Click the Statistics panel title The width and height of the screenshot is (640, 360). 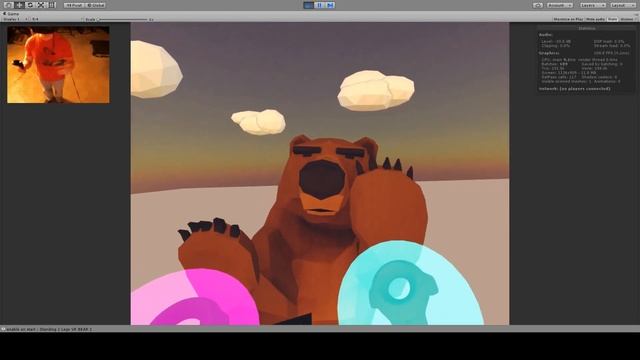pyautogui.click(x=587, y=29)
